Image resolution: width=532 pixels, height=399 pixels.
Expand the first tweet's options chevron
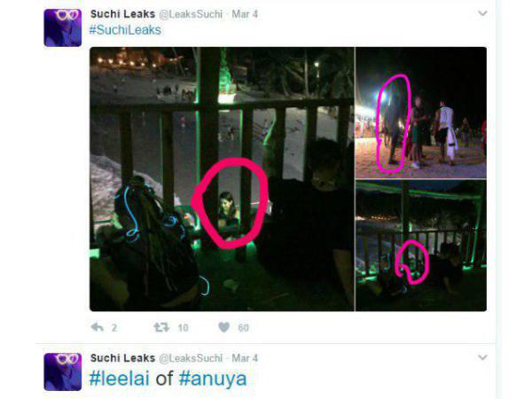[x=482, y=13]
